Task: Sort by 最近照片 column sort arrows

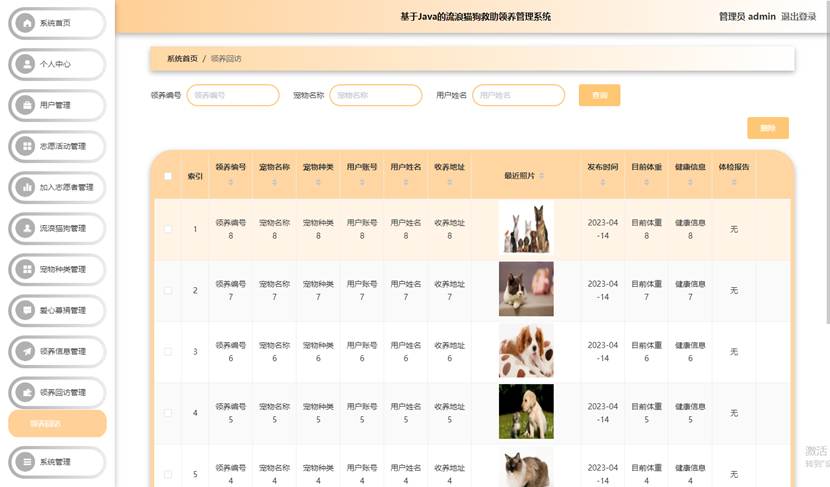Action: tap(541, 176)
